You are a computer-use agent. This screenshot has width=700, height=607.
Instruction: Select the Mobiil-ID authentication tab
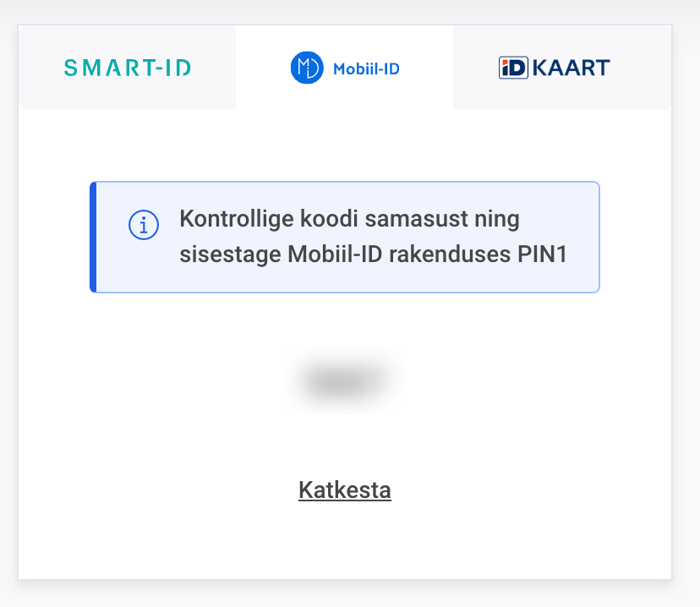pos(344,68)
